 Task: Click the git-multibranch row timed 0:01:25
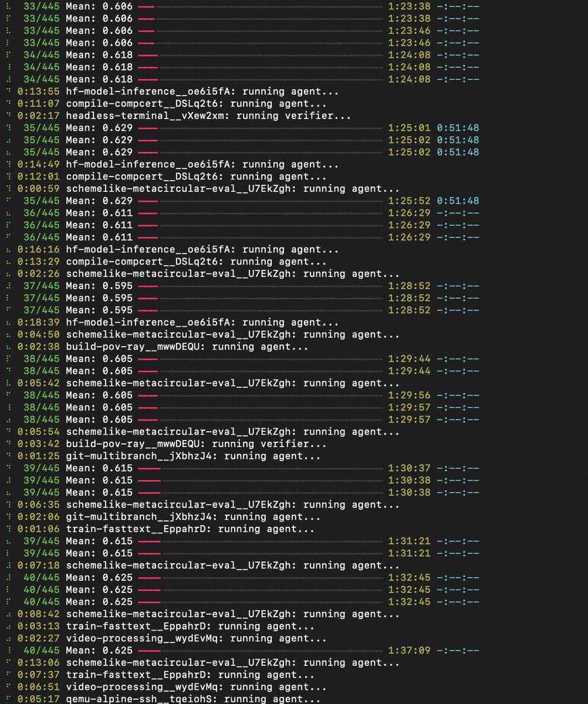click(163, 456)
